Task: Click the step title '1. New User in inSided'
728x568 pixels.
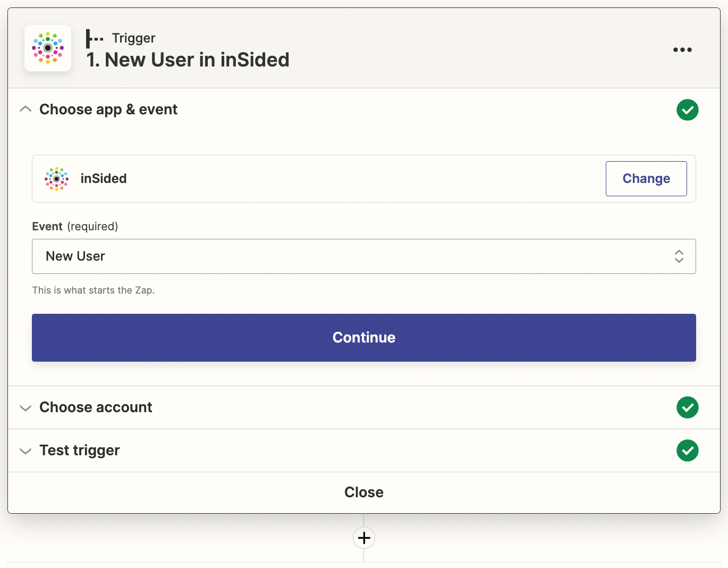Action: (188, 60)
